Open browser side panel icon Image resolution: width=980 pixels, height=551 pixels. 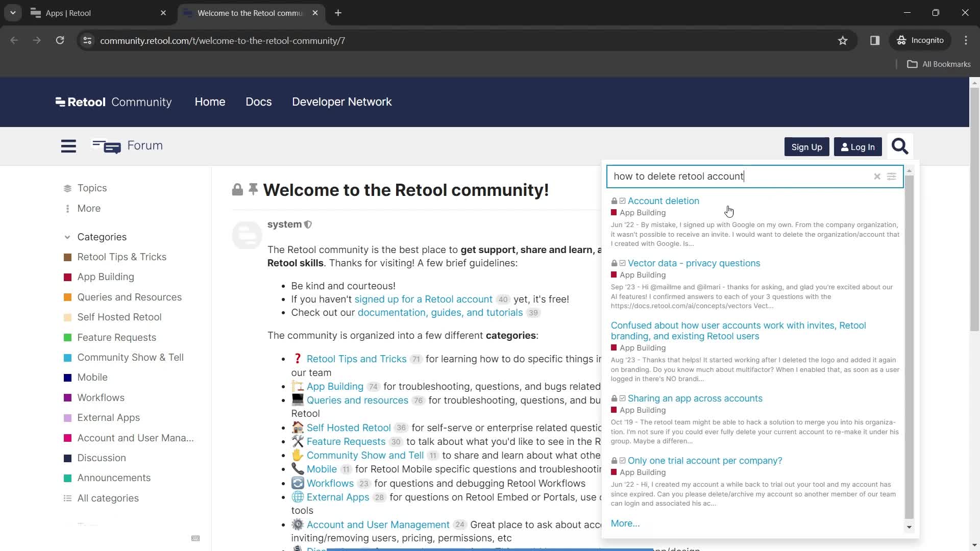(x=875, y=40)
